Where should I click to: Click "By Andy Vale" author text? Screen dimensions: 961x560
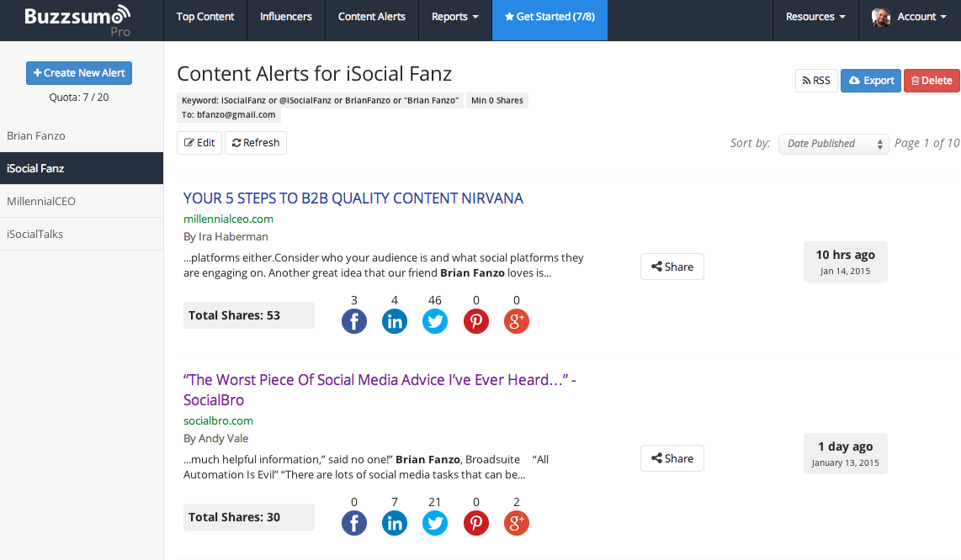pyautogui.click(x=215, y=439)
